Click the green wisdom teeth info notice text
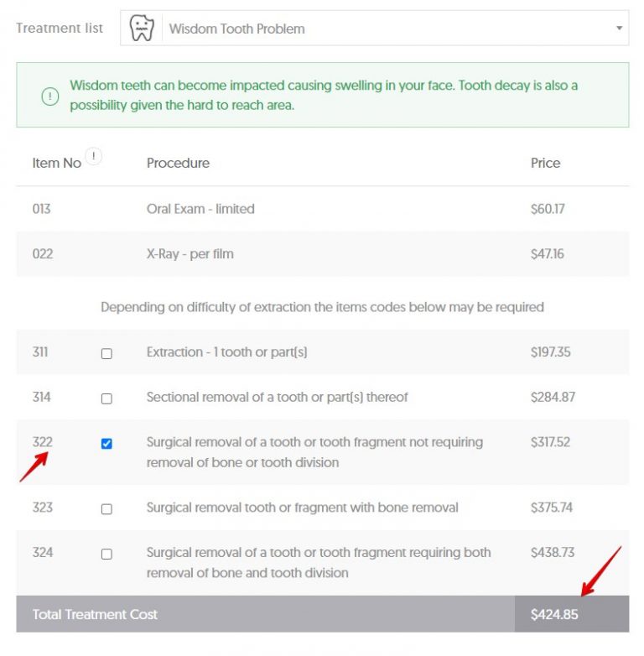This screenshot has width=644, height=656. coord(323,96)
